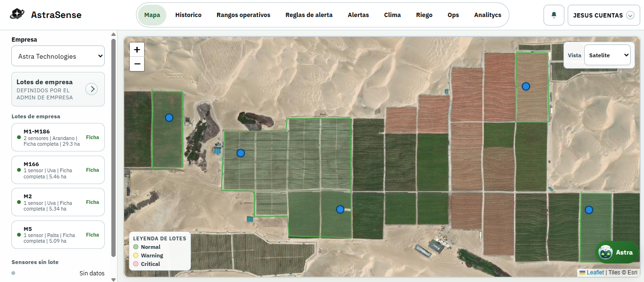Click the blue sensor marker in the map center
644x282 pixels.
tap(340, 209)
